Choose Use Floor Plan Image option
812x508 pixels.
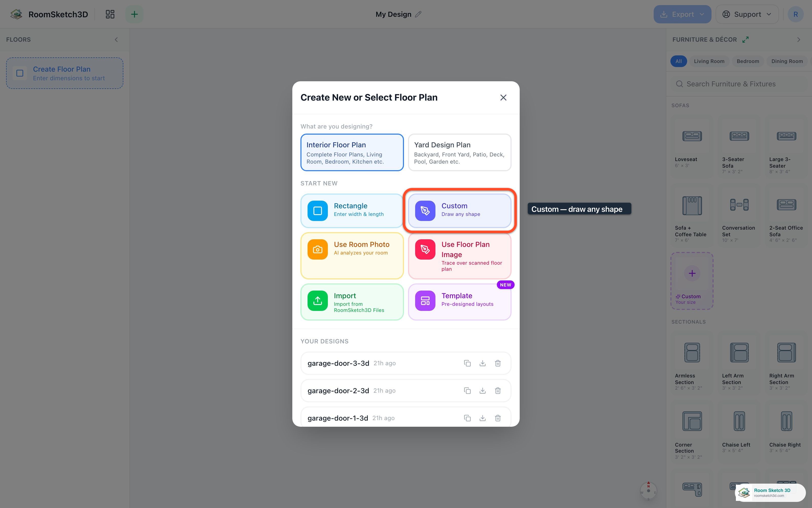coord(459,256)
